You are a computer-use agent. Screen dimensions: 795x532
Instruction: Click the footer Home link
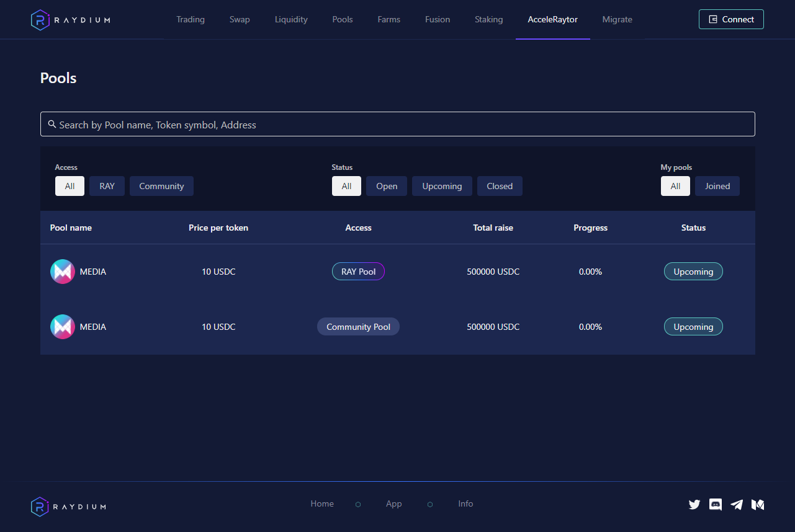322,503
